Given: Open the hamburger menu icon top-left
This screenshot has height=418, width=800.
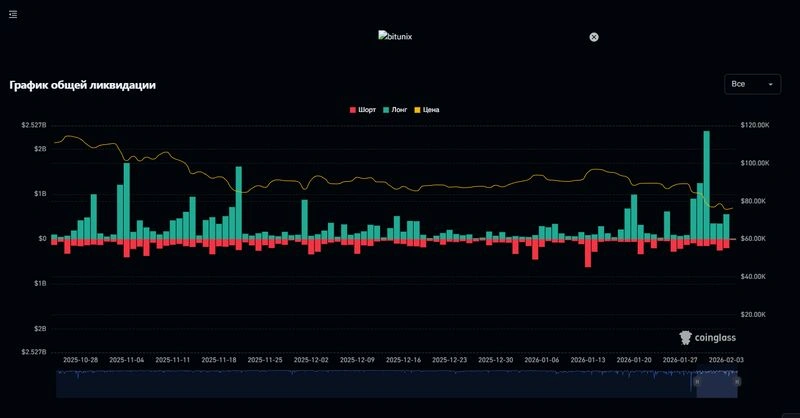Looking at the screenshot, I should click(13, 14).
